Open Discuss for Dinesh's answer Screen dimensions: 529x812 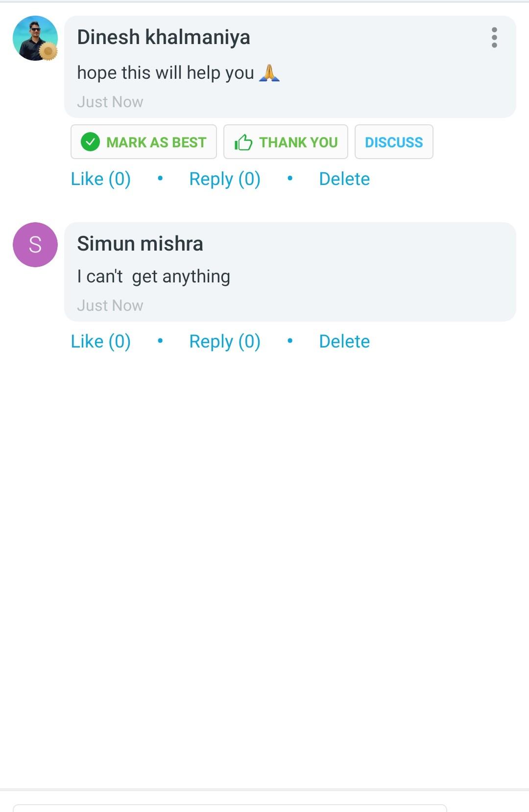point(393,142)
